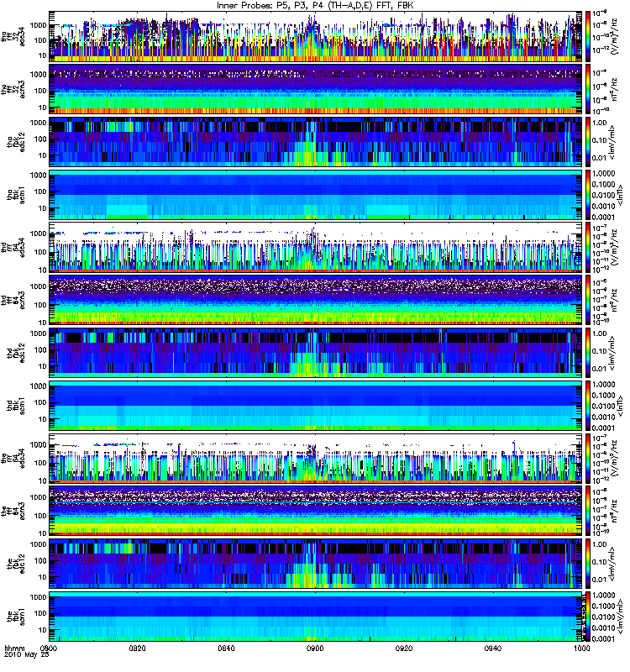This screenshot has height=672, width=630.
Task: Click the 0820 time axis tick label
Action: [137, 648]
